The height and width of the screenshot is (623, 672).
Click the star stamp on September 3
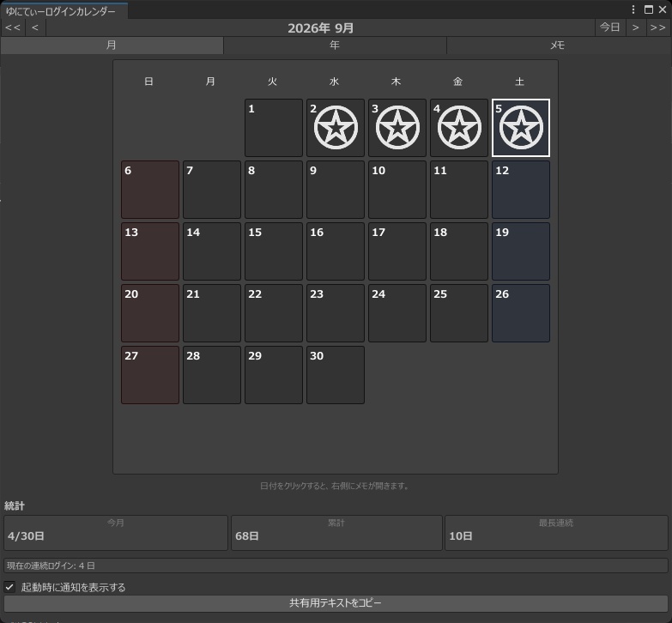[397, 128]
